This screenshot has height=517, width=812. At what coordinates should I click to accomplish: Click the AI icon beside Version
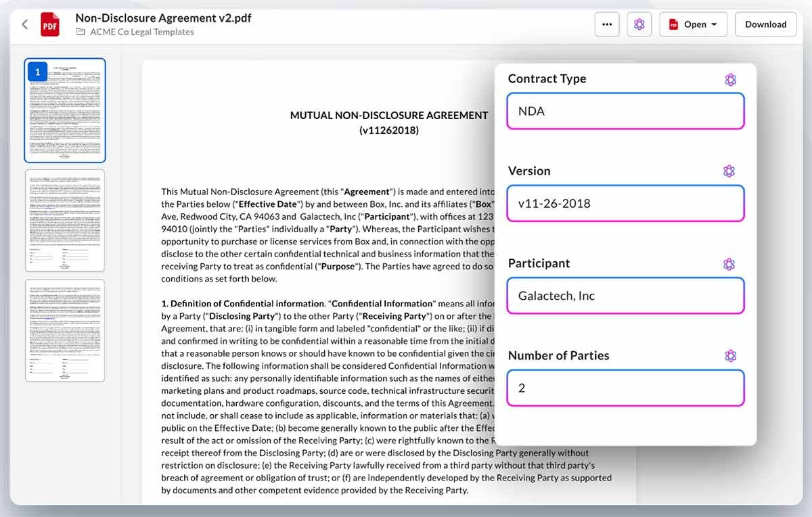coord(729,171)
